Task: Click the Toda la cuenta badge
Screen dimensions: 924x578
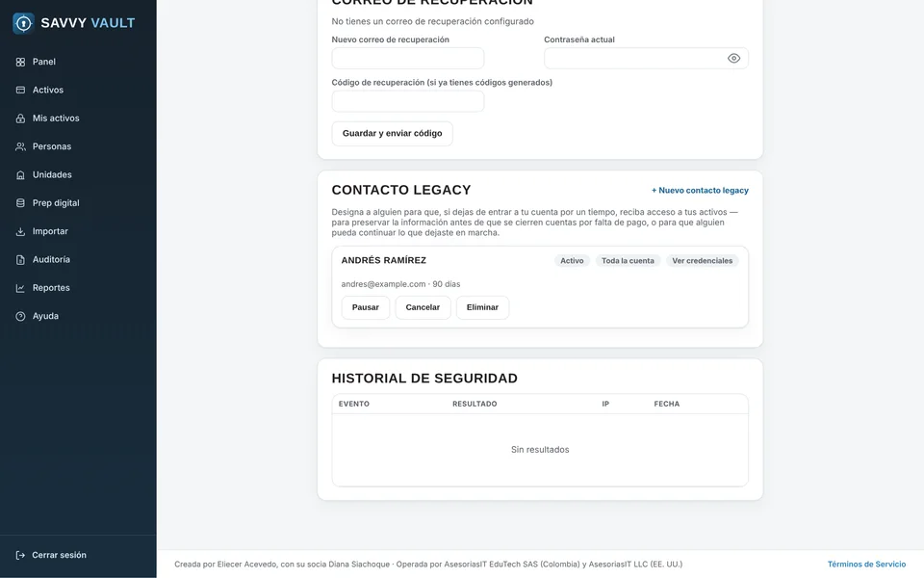Action: click(628, 261)
